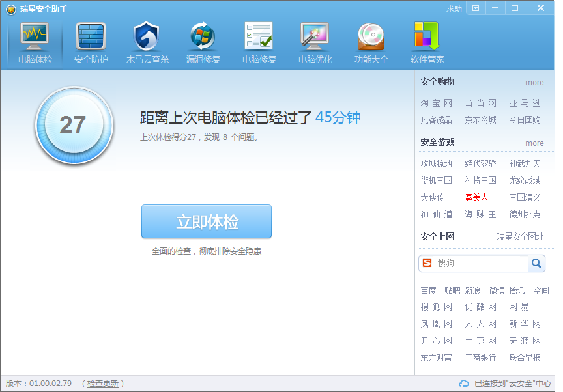The height and width of the screenshot is (392, 563).
Task: Click more next to 安全游戏
Action: [534, 143]
